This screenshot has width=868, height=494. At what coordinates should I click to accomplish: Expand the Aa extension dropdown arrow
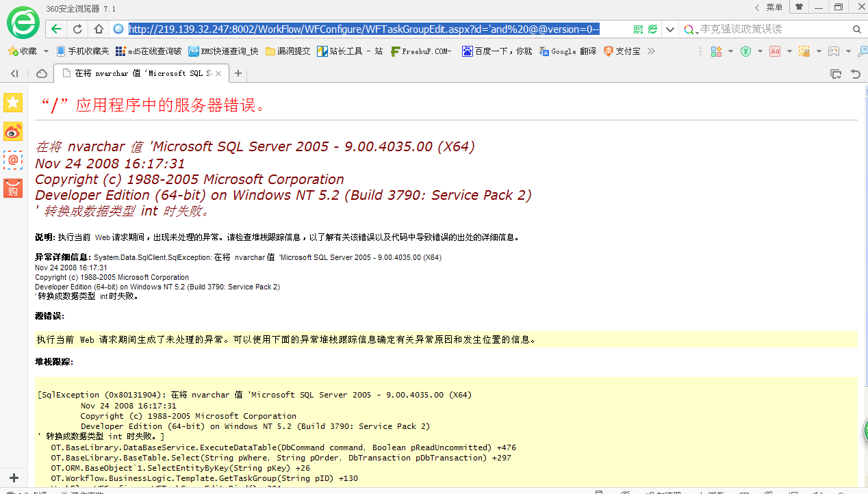(789, 51)
